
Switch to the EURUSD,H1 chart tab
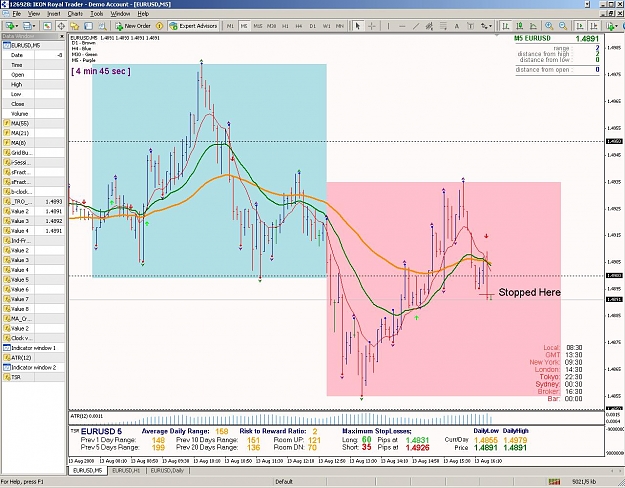[126, 471]
